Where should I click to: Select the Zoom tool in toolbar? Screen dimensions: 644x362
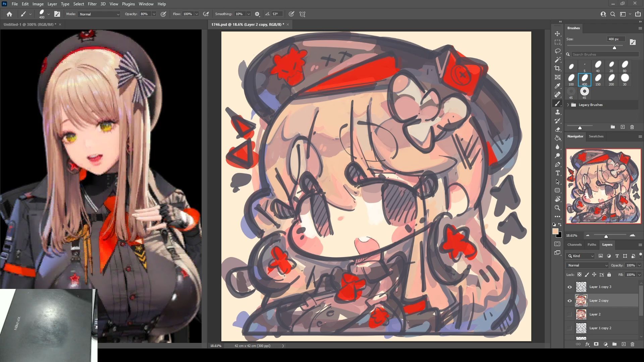[557, 208]
